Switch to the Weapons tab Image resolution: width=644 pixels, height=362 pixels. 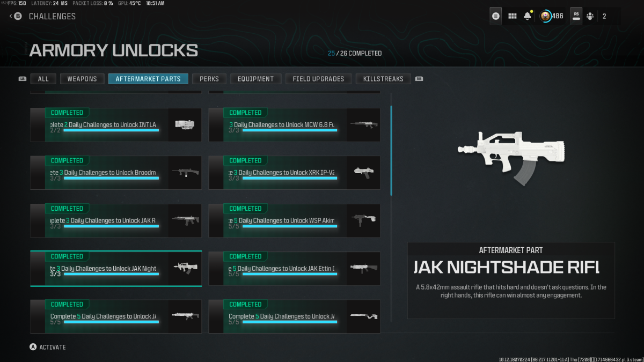click(82, 79)
